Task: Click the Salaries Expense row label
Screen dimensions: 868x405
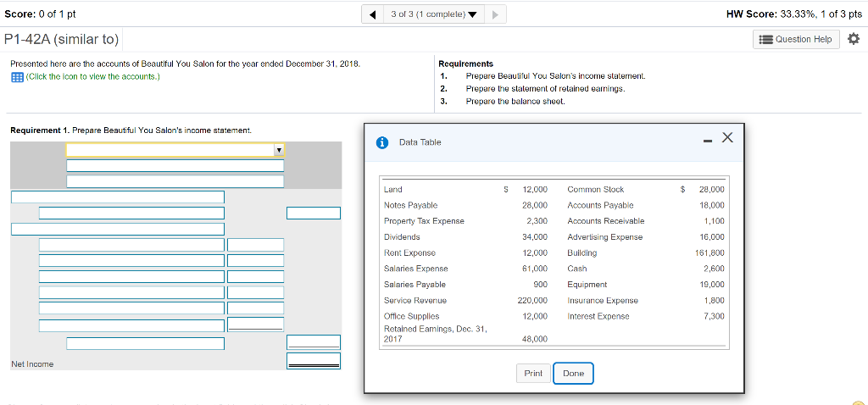Action: (415, 269)
